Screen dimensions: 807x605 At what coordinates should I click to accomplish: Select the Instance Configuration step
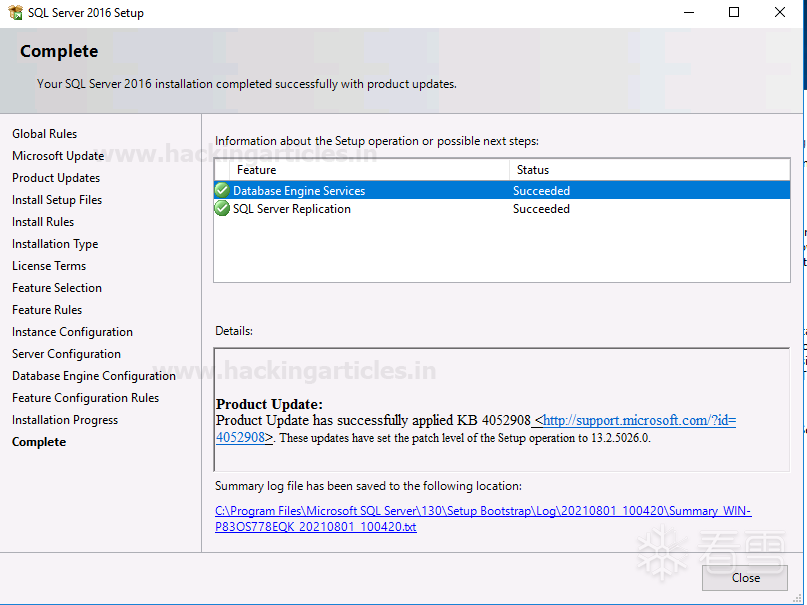pos(72,332)
